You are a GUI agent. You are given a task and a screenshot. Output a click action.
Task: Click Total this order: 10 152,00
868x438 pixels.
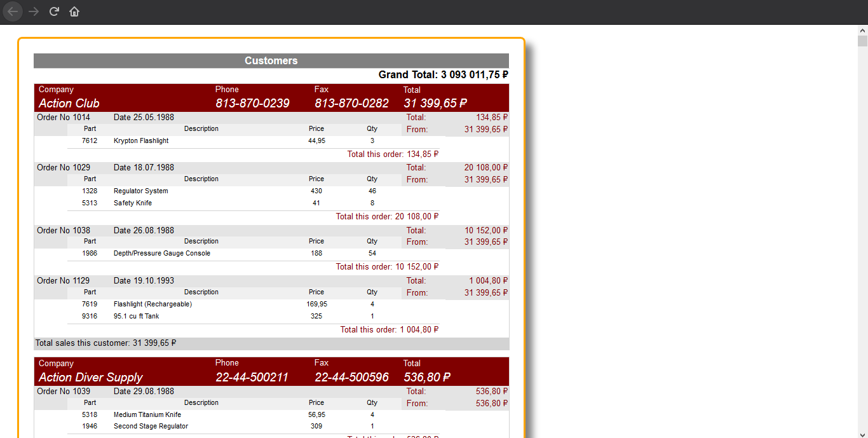click(x=388, y=266)
